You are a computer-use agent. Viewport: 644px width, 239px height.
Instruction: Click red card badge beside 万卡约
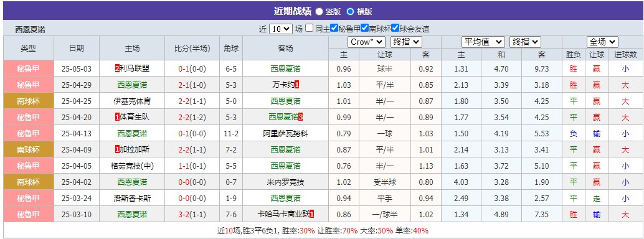click(x=297, y=85)
